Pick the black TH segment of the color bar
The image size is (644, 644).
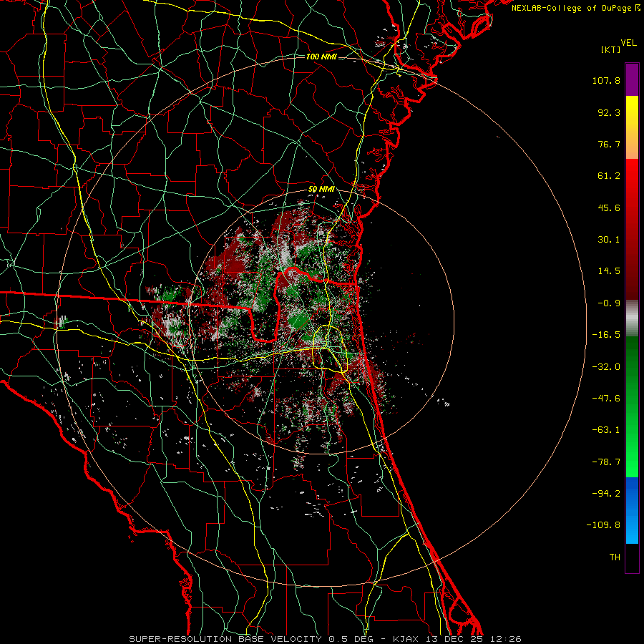click(x=632, y=558)
